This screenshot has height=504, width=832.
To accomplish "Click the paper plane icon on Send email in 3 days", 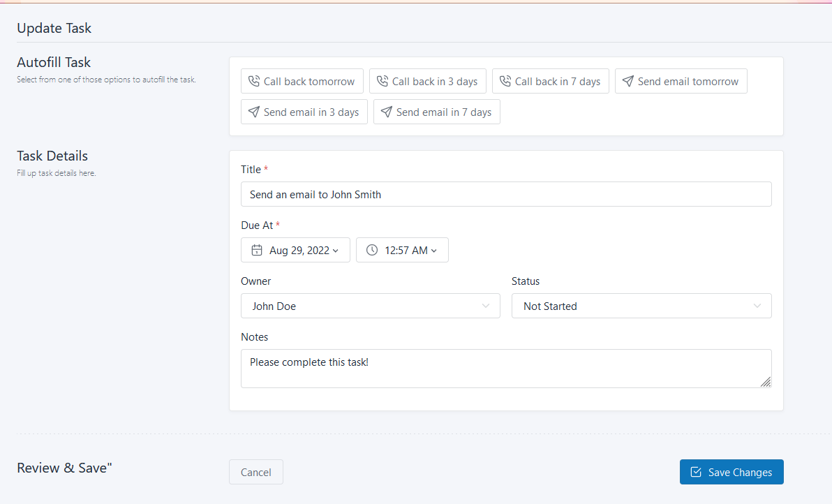I will pyautogui.click(x=254, y=112).
